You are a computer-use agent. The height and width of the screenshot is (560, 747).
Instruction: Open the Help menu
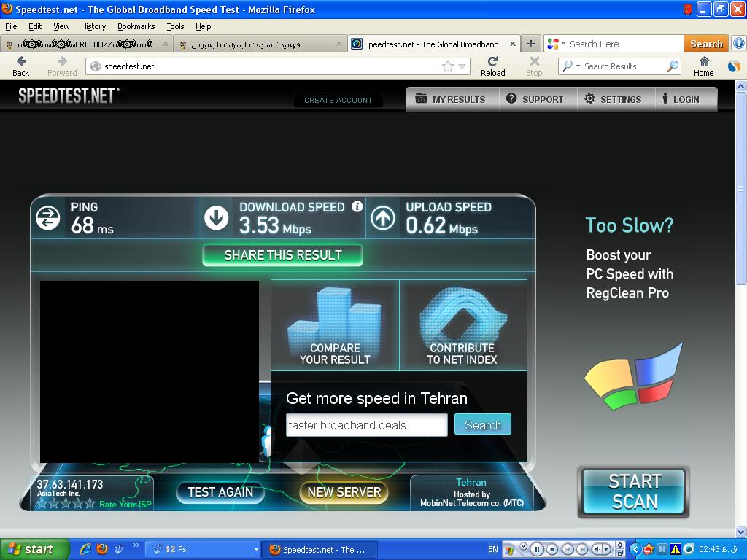(204, 26)
